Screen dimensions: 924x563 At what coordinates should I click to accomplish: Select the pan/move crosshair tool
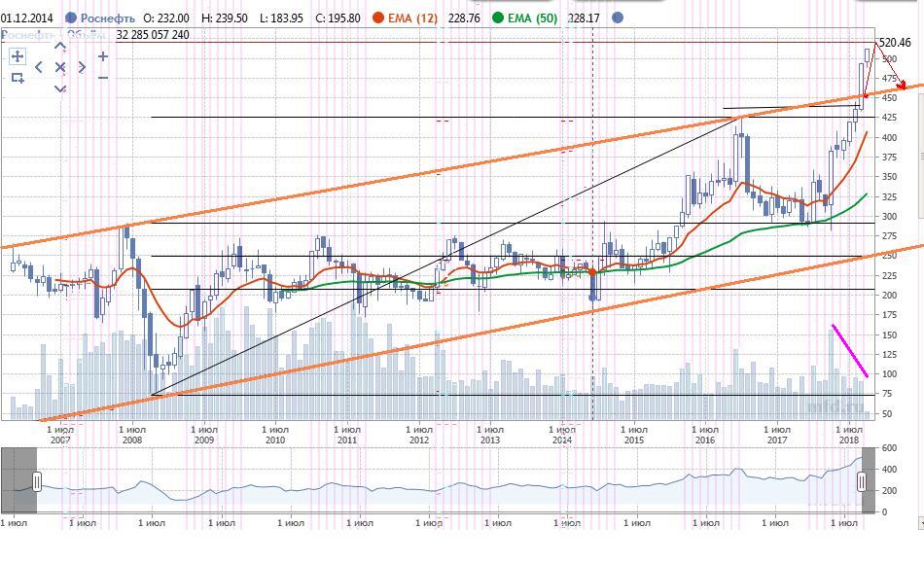point(18,56)
